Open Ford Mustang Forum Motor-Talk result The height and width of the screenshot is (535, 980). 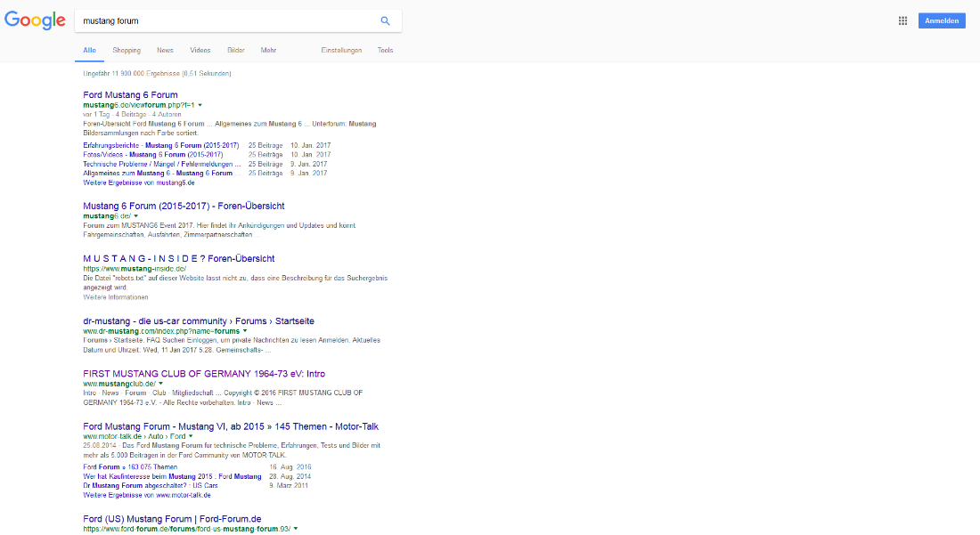coord(231,426)
